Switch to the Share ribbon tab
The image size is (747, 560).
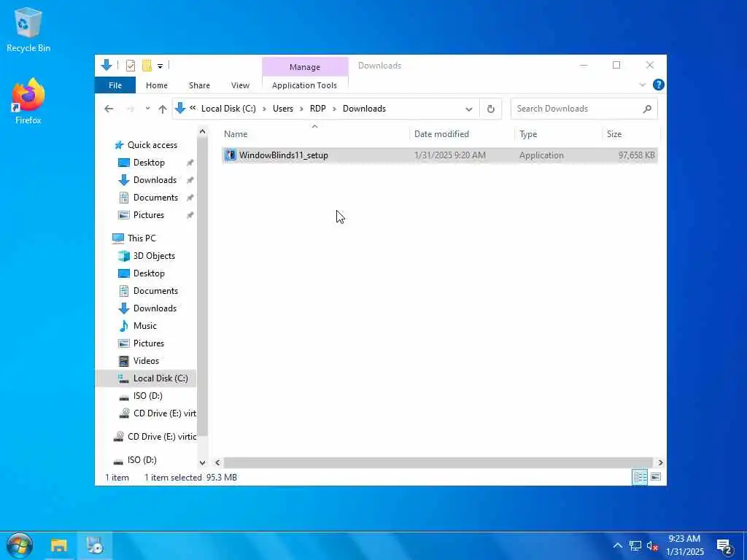pos(199,85)
